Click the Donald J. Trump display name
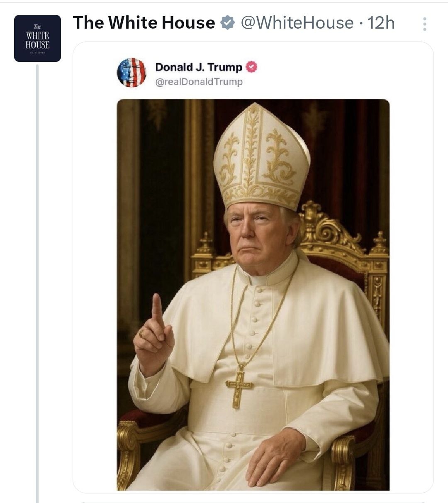 click(199, 67)
